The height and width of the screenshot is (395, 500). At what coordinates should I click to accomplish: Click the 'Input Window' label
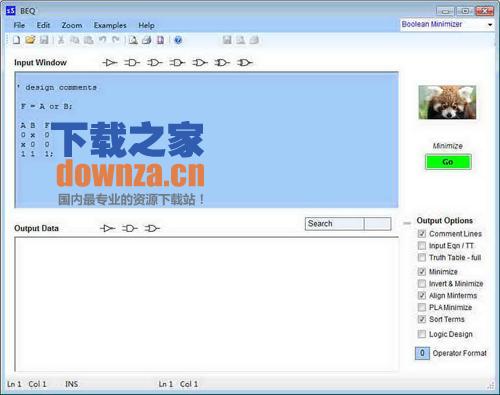[40, 63]
